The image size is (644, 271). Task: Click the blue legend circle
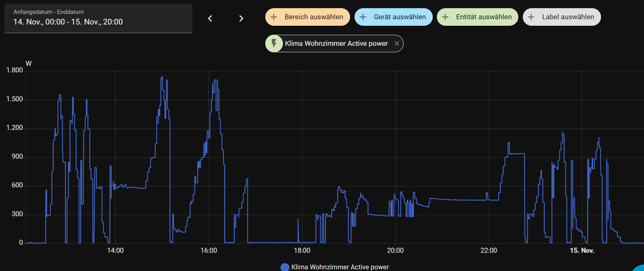pos(285,267)
